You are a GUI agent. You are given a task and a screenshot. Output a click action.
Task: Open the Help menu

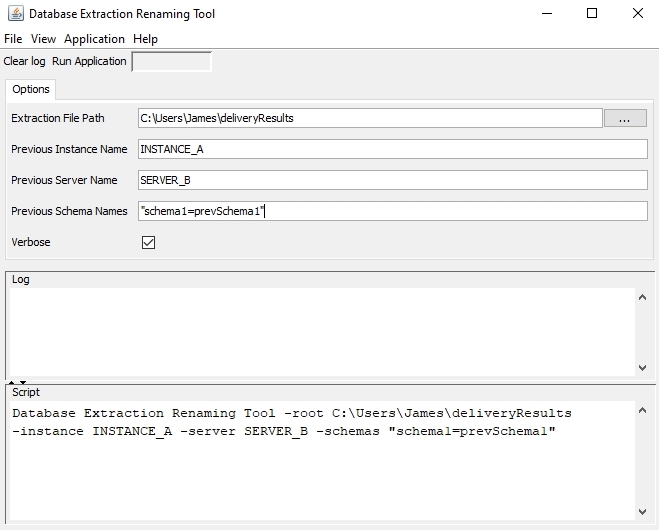pos(145,39)
